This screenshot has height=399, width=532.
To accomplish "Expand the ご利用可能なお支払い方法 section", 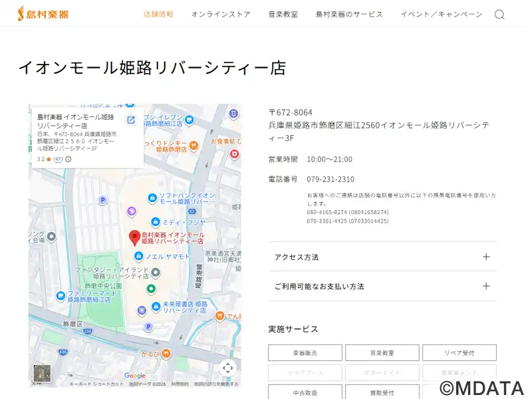I will [x=382, y=287].
